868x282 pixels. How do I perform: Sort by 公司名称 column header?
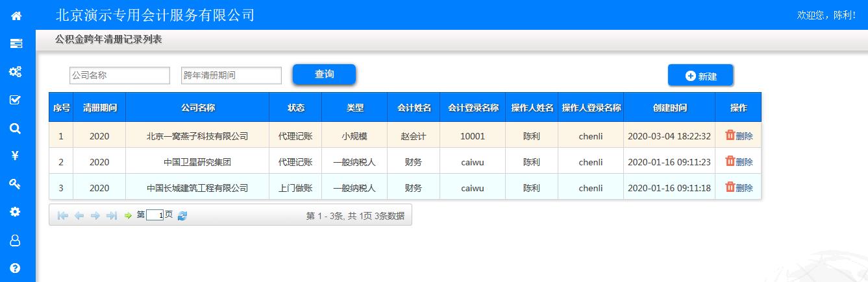(x=197, y=108)
